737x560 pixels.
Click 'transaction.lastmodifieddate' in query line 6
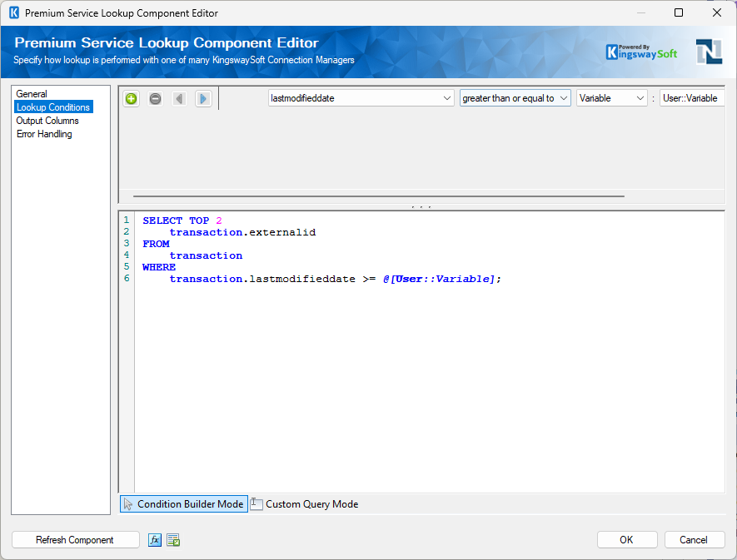click(x=262, y=279)
